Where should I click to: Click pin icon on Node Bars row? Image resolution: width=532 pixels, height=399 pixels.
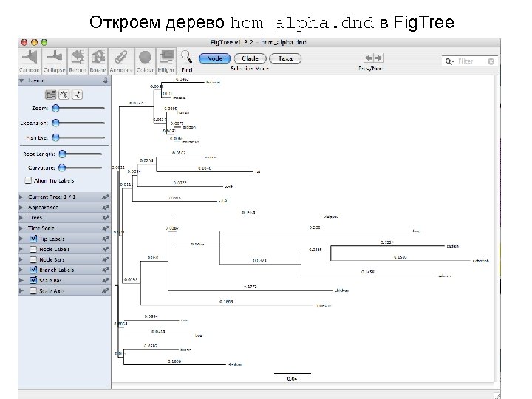[106, 259]
